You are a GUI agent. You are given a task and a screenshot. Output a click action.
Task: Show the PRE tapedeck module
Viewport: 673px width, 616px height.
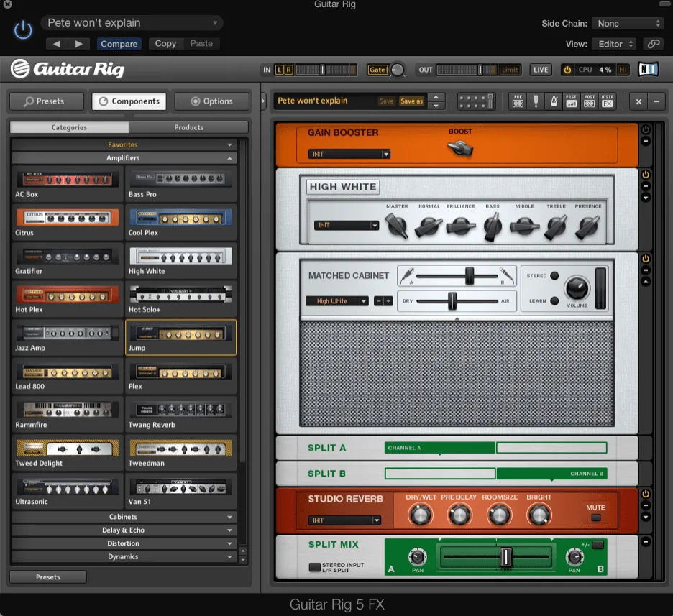[x=518, y=101]
